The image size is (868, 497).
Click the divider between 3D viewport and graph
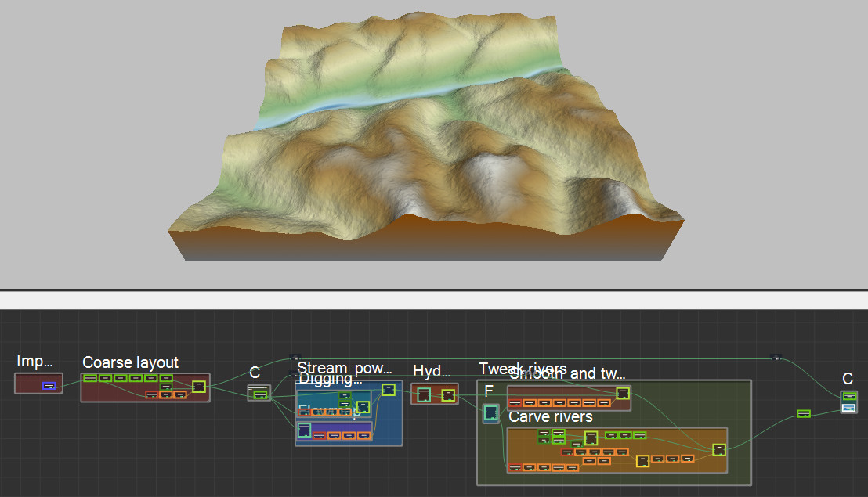click(x=434, y=290)
